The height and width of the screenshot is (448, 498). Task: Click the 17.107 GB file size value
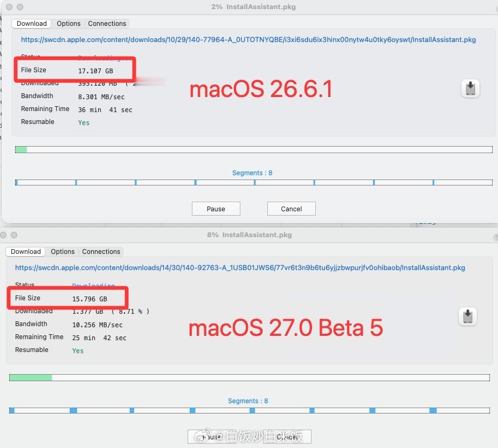coord(95,71)
